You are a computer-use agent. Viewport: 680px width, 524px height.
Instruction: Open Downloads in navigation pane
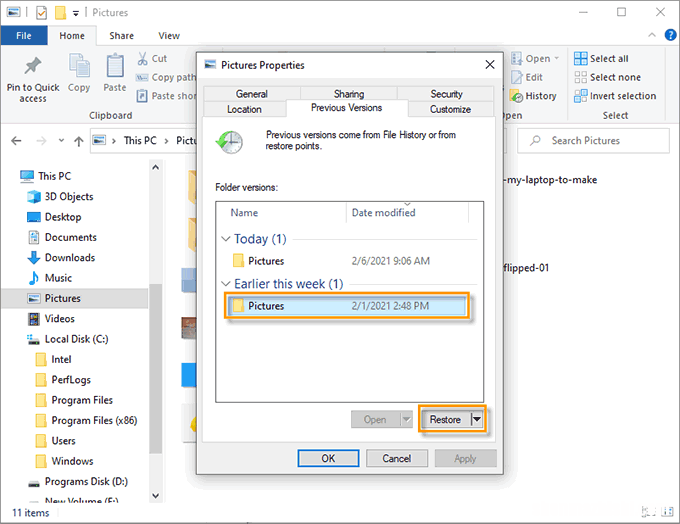point(61,258)
